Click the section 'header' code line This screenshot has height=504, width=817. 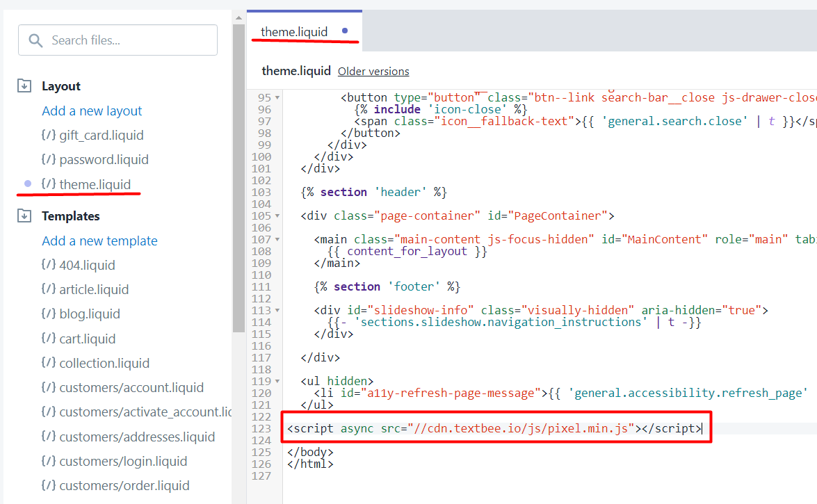[x=373, y=192]
